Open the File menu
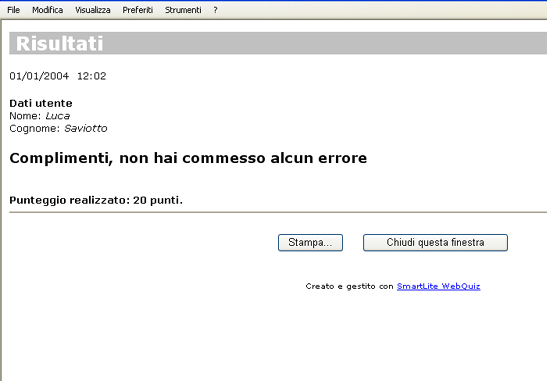This screenshot has width=547, height=381. pos(13,10)
